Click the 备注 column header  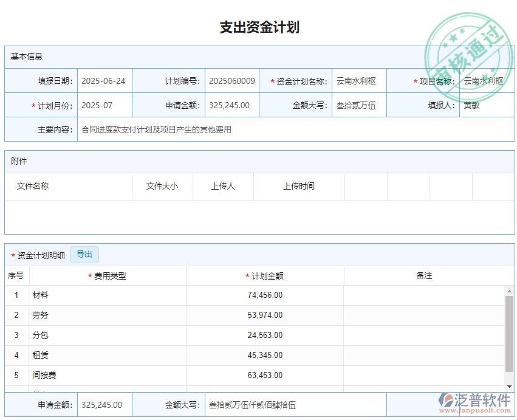tap(425, 275)
